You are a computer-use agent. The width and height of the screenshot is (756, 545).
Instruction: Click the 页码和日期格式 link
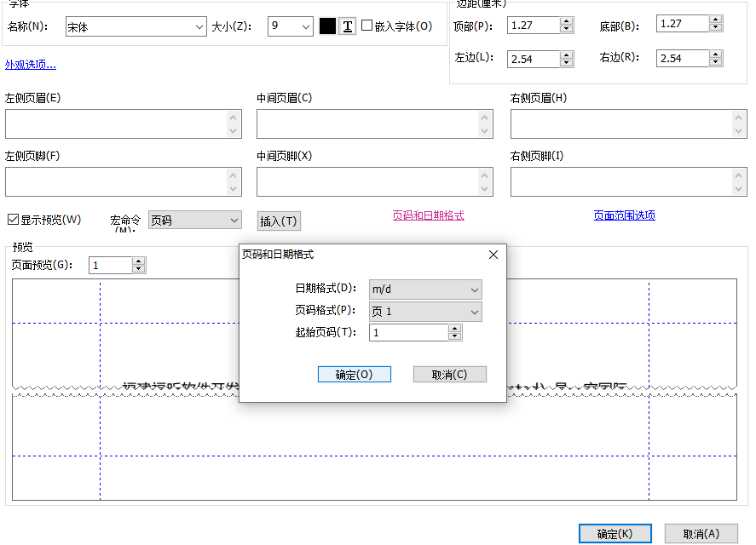click(x=429, y=215)
